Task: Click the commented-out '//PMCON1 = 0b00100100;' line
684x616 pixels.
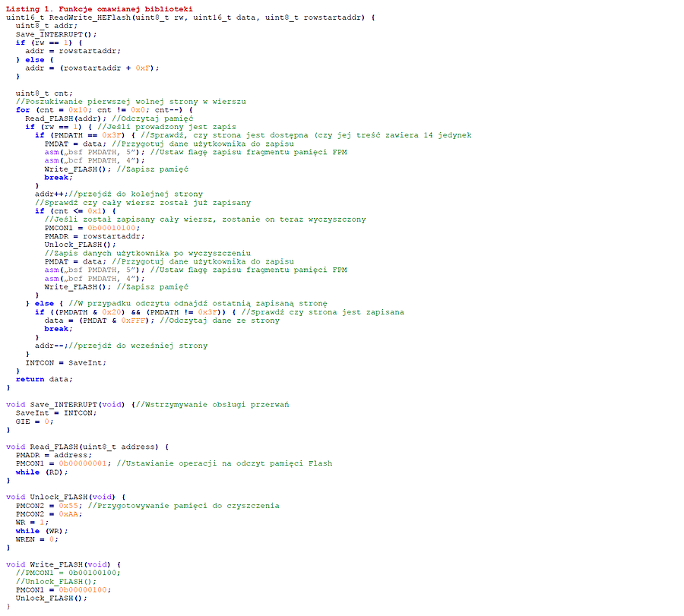Action: coord(68,573)
